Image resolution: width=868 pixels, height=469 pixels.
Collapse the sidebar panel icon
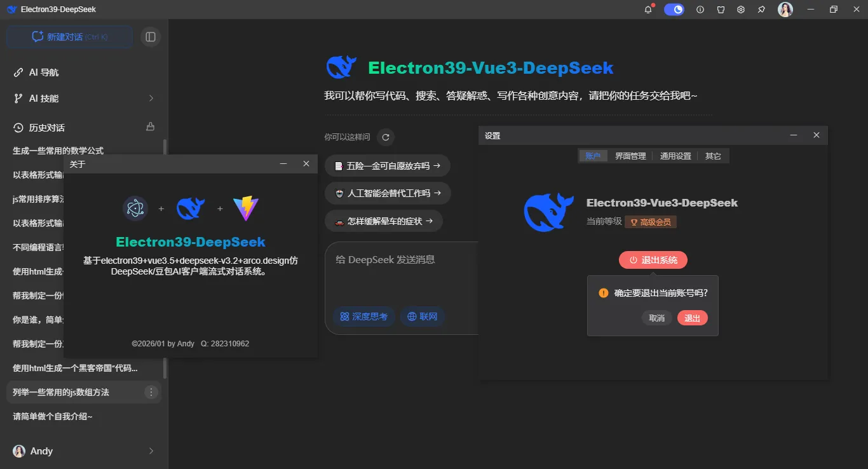[151, 37]
